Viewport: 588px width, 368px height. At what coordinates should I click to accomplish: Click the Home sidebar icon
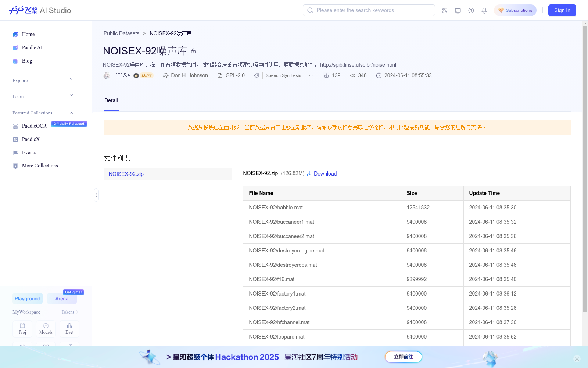15,35
